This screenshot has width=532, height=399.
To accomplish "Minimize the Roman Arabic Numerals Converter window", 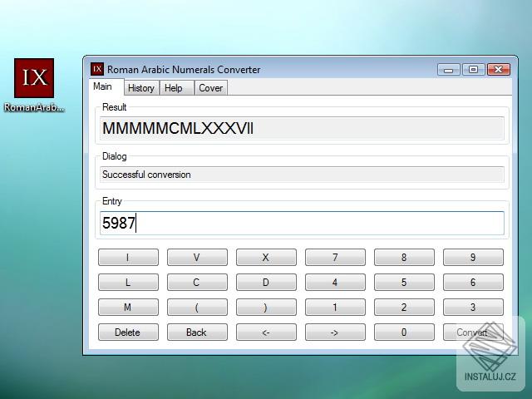I will 449,70.
